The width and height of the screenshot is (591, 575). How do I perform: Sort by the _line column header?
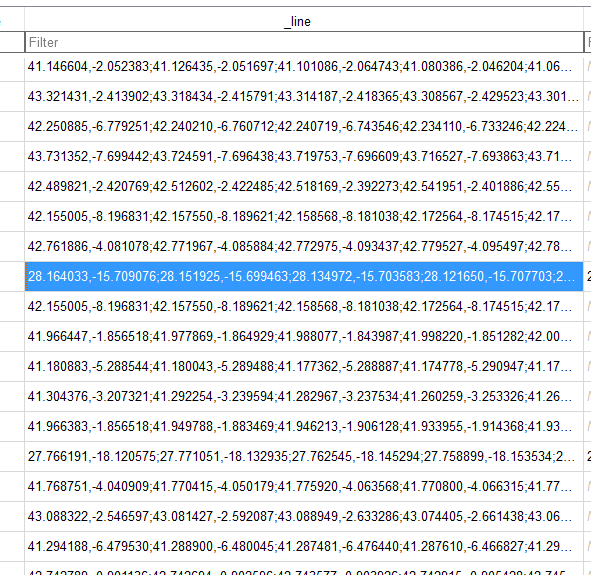tap(304, 21)
